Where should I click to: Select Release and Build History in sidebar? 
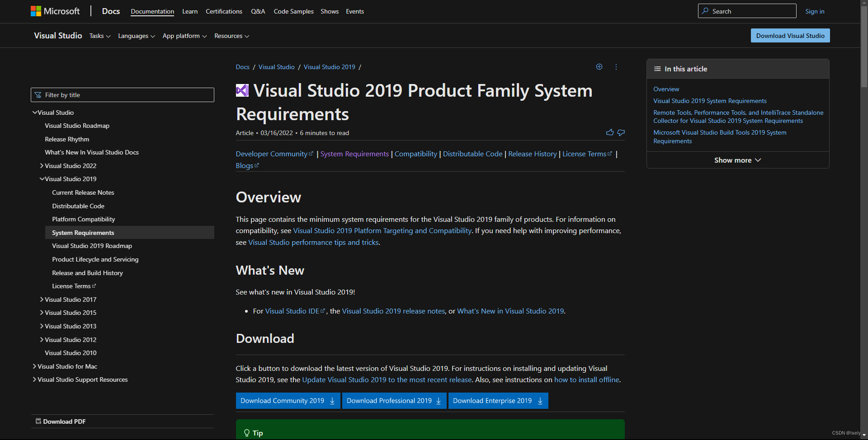tap(87, 273)
